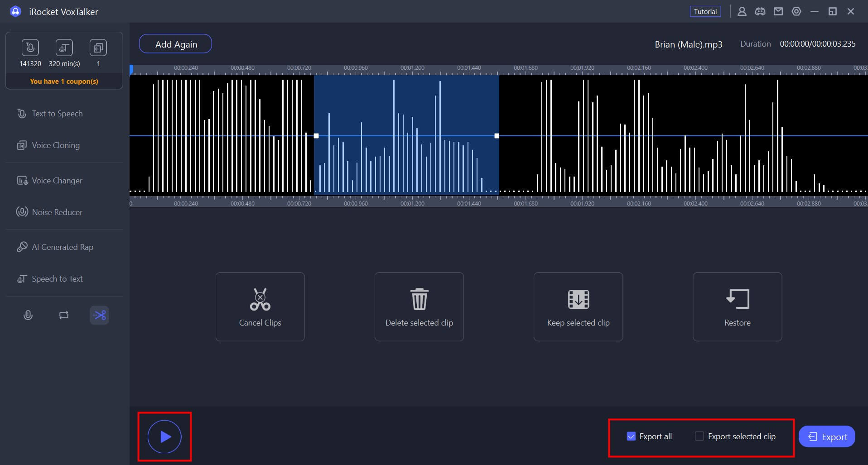Screen dimensions: 868x465
Task: Click the Export button
Action: [x=827, y=436]
